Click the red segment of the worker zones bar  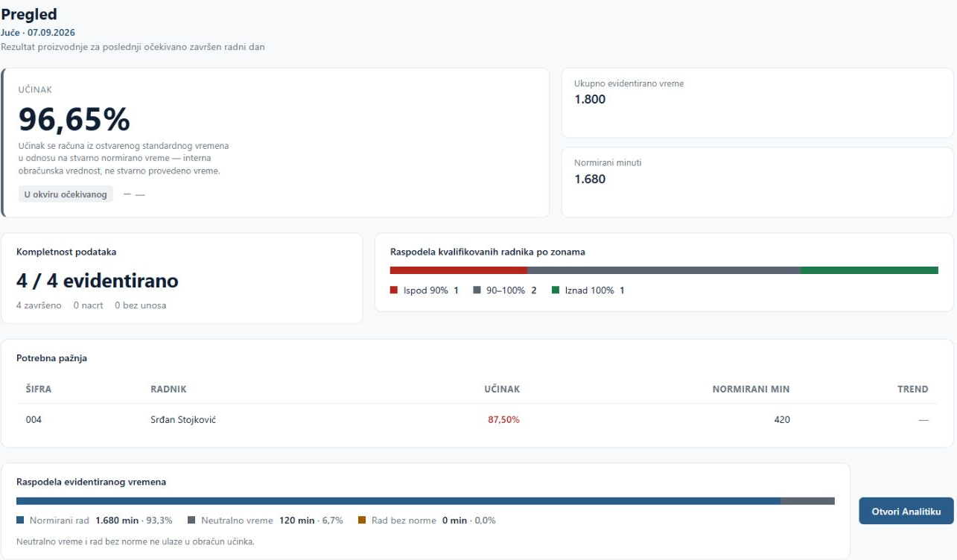click(459, 270)
